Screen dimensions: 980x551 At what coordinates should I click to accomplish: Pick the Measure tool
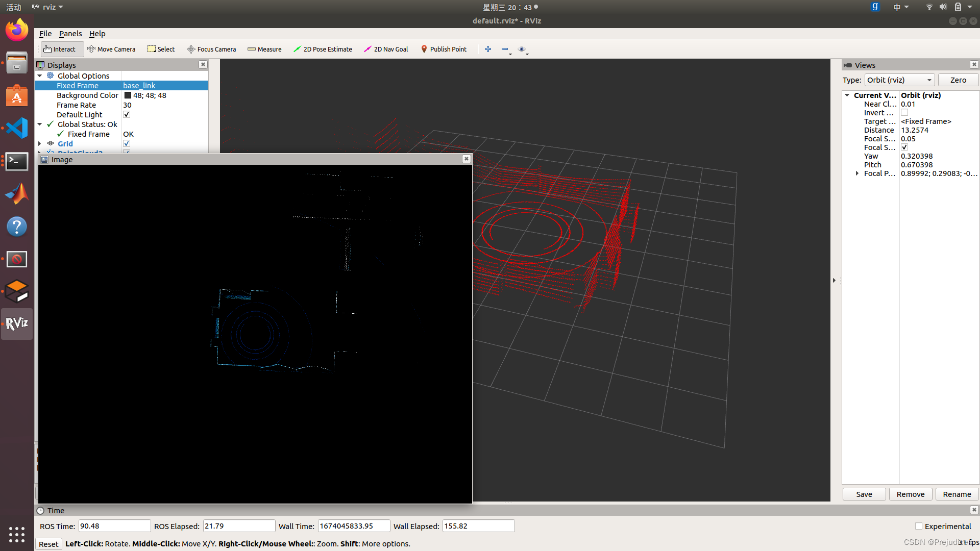coord(264,49)
